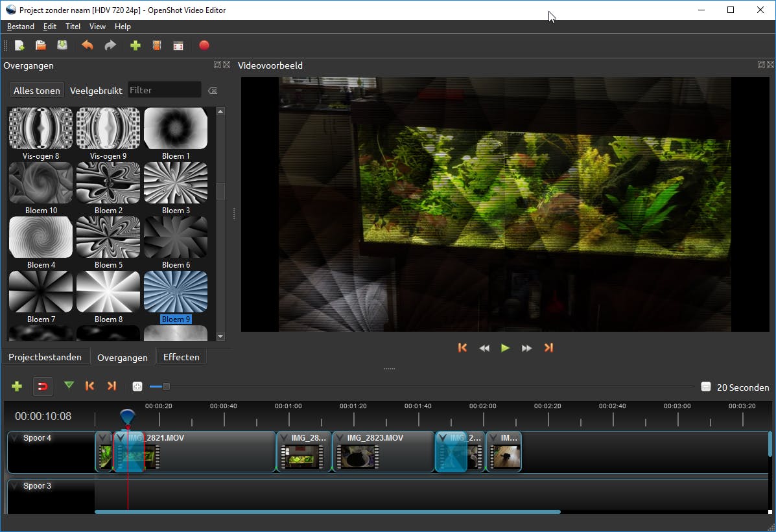Play the video preview
The image size is (776, 532).
505,348
